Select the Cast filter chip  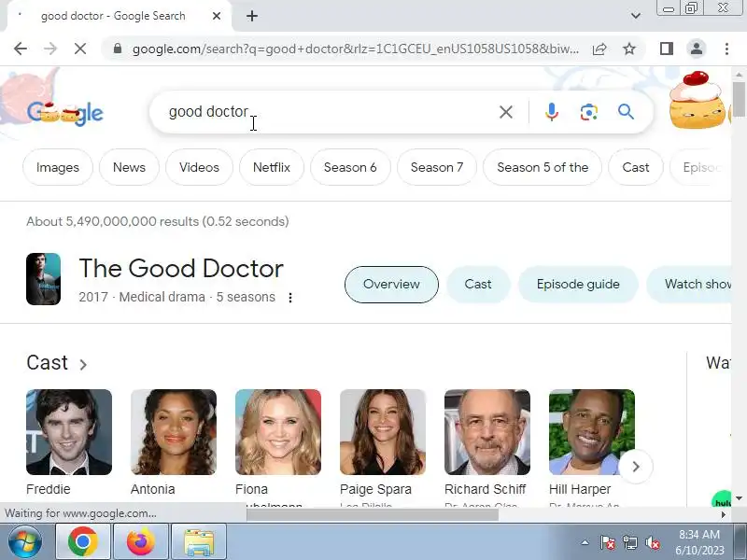636,168
